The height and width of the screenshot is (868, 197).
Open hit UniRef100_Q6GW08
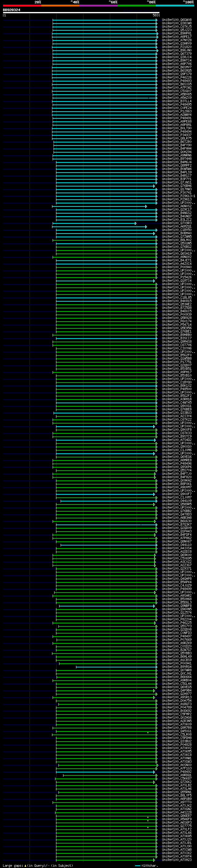(177, 20)
